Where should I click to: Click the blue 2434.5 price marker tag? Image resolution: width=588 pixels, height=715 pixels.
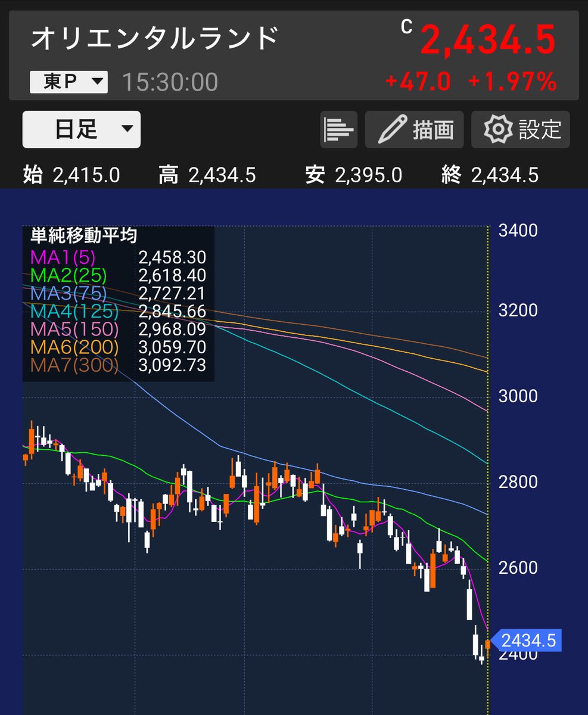(526, 641)
